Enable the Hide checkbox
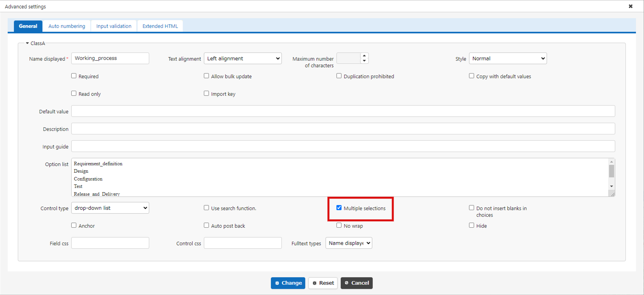This screenshot has height=295, width=644. 472,225
